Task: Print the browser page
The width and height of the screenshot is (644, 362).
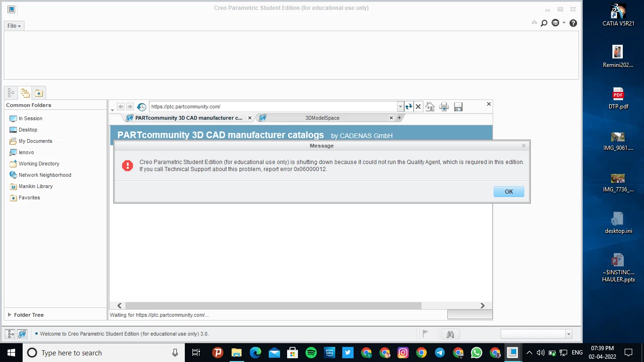Action: pos(444,107)
